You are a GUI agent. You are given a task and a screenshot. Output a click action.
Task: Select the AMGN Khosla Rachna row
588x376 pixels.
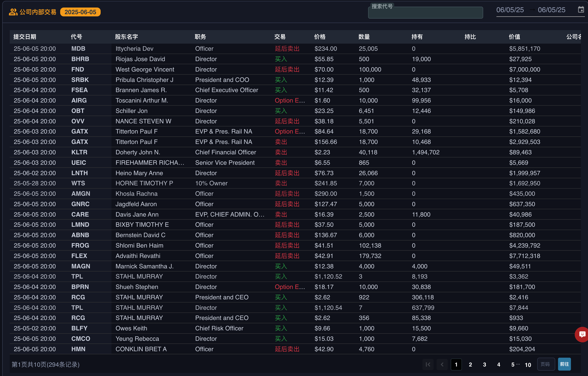tap(136, 194)
